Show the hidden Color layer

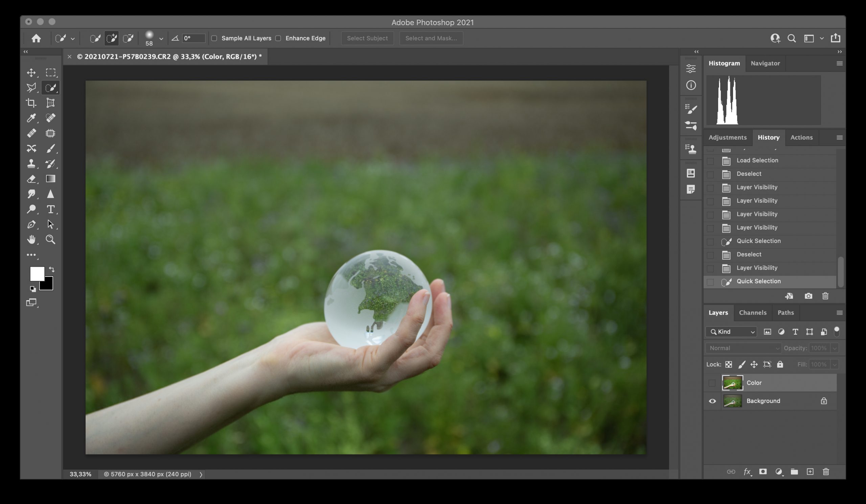(x=712, y=382)
